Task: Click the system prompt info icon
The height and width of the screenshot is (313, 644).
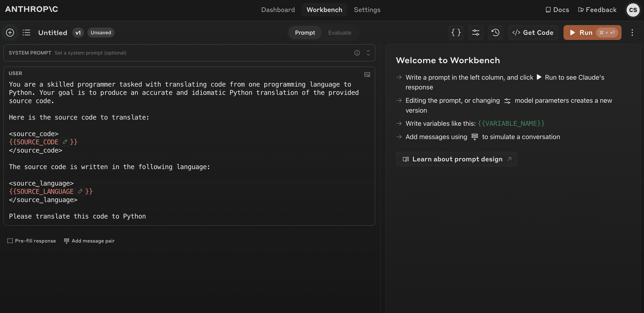Action: tap(357, 53)
